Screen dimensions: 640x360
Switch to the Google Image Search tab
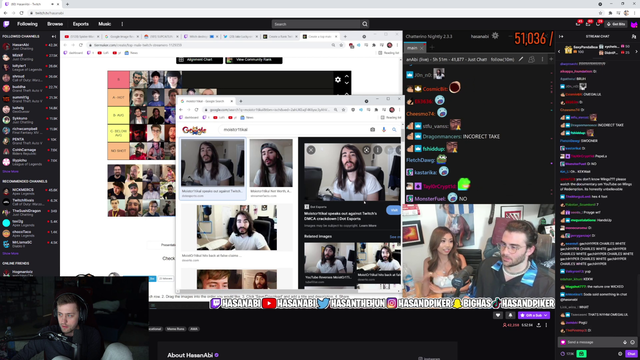click(121, 37)
